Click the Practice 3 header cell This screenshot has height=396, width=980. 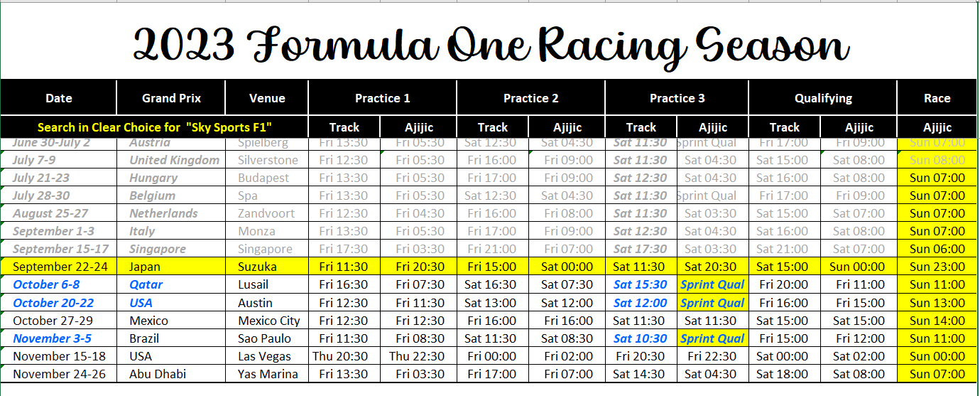pyautogui.click(x=677, y=98)
